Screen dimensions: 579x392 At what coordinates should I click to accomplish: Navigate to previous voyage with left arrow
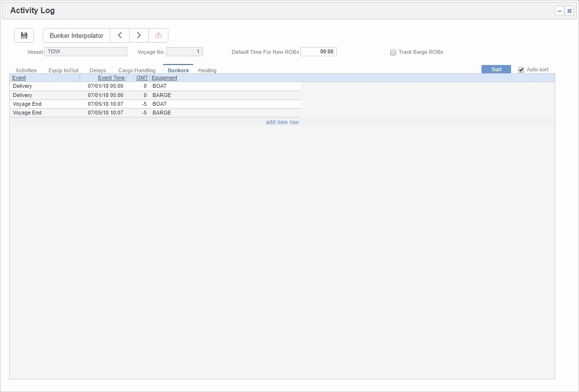120,35
